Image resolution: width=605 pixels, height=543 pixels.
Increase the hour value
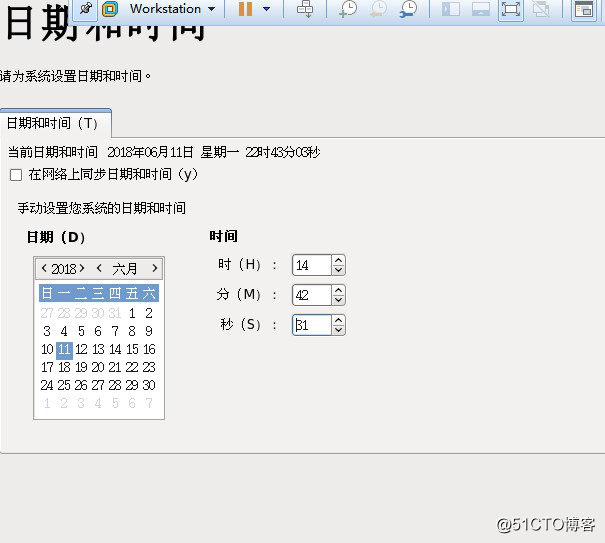tap(338, 261)
